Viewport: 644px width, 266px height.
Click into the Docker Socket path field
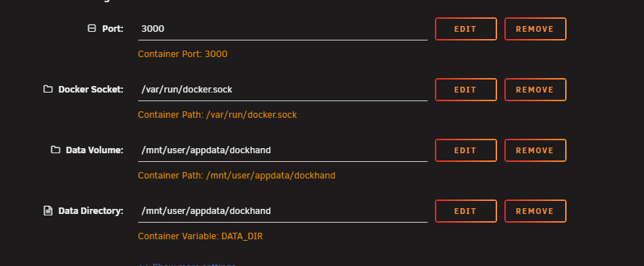(283, 90)
